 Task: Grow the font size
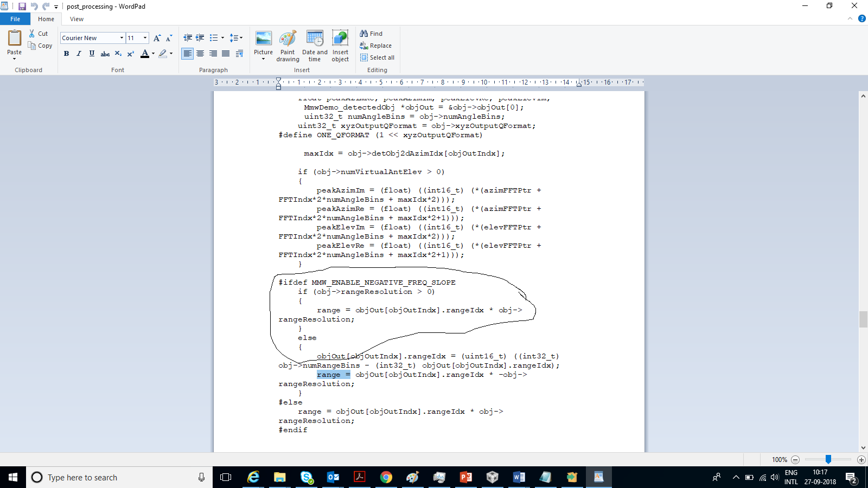point(157,38)
